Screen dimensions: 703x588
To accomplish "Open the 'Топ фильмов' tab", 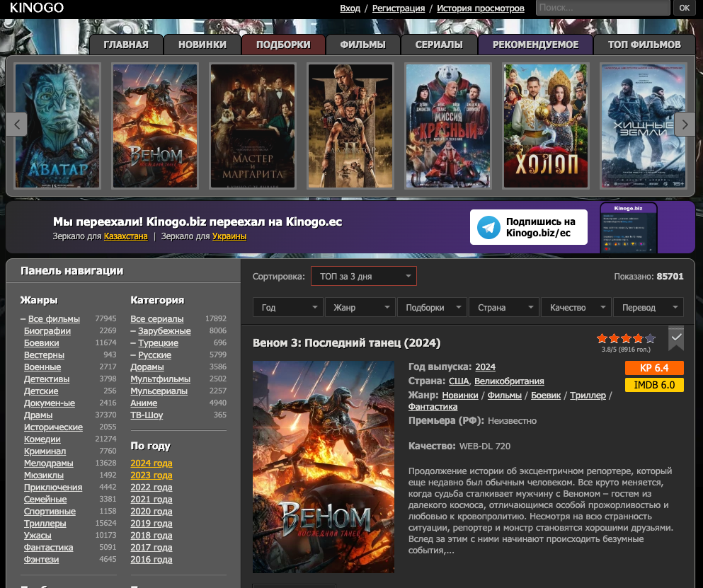I will [644, 45].
